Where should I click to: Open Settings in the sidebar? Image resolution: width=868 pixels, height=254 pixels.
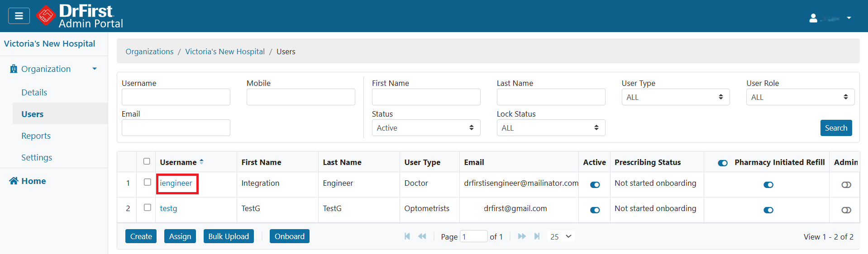click(37, 158)
